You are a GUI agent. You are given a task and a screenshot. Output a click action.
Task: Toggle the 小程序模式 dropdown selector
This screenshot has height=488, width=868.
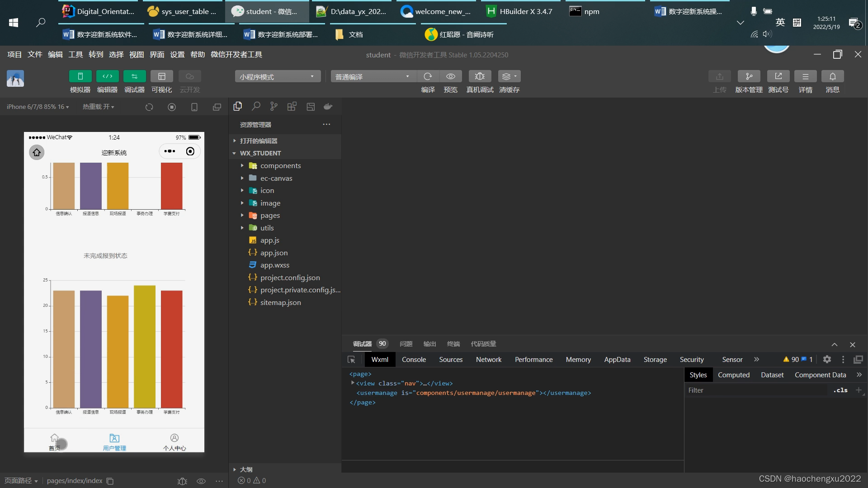point(278,76)
